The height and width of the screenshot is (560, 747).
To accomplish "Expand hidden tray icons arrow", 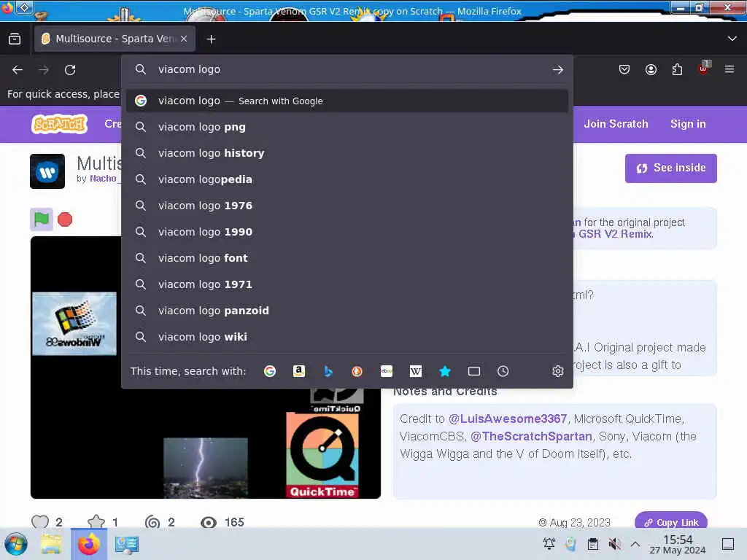I will (x=635, y=544).
